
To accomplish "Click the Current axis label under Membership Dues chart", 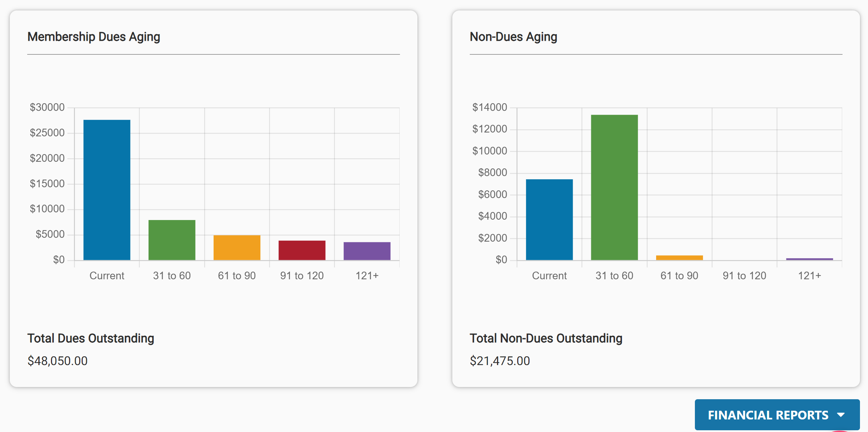I will click(x=106, y=275).
